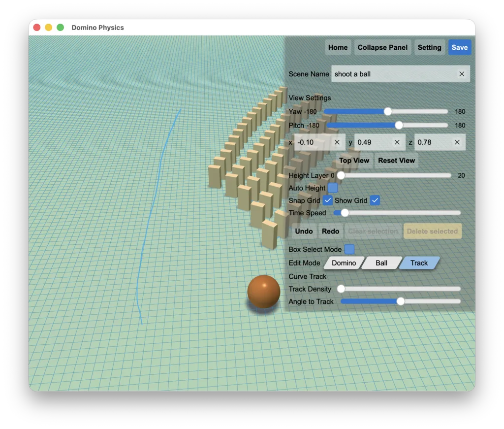The image size is (504, 429).
Task: Disable the Snap Grid checkbox
Action: [x=327, y=200]
